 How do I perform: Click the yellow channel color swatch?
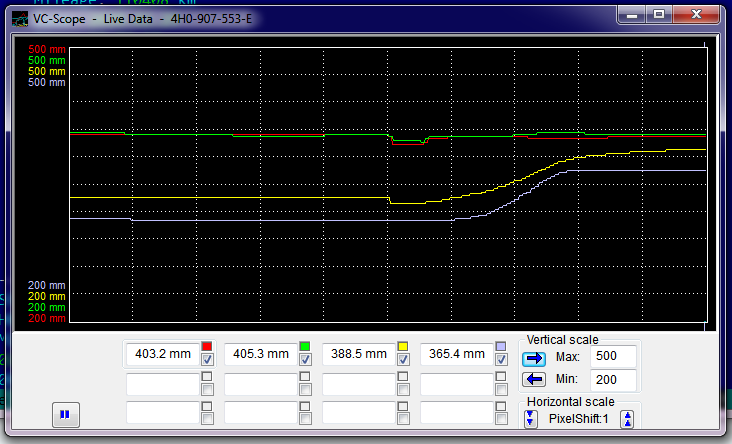[403, 346]
